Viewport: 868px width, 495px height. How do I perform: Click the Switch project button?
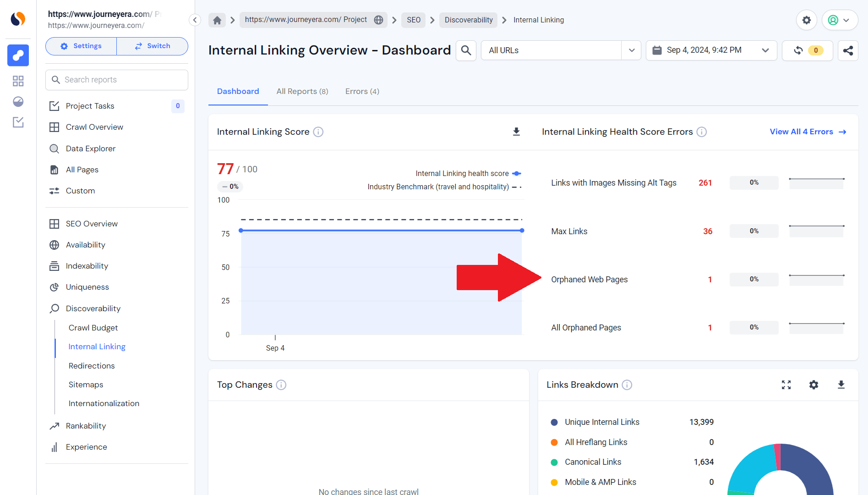tap(153, 46)
